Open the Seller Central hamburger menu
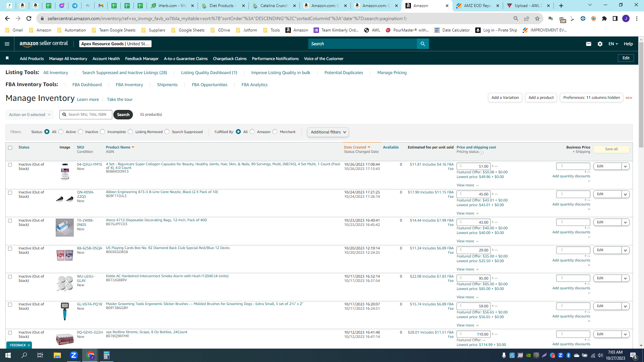 pos(7,44)
